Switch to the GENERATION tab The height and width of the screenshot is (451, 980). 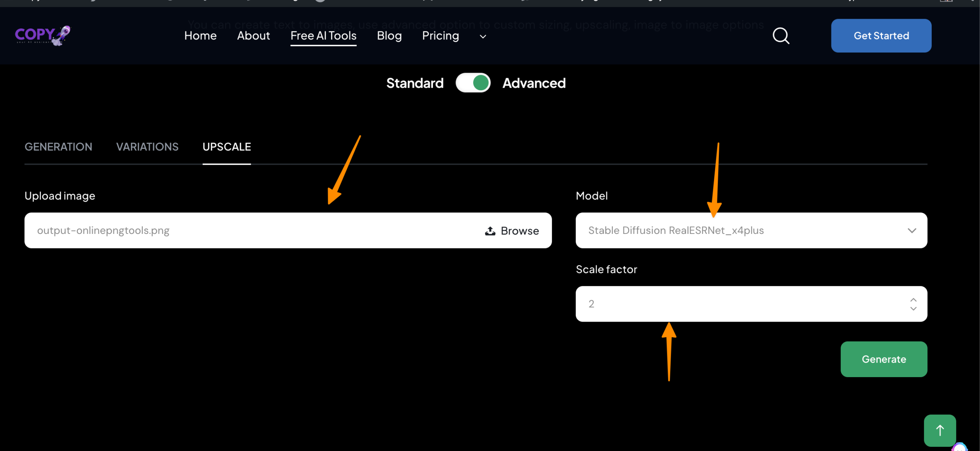(x=58, y=147)
